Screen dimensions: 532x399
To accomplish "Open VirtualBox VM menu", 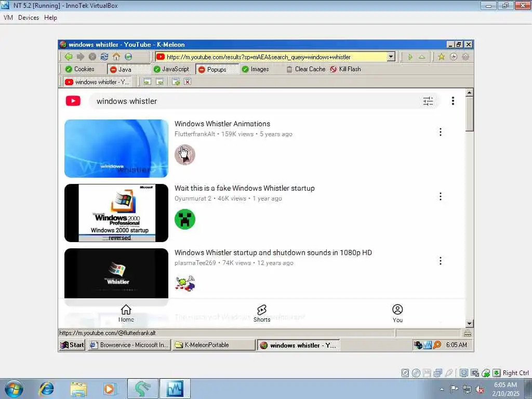I will (x=8, y=18).
